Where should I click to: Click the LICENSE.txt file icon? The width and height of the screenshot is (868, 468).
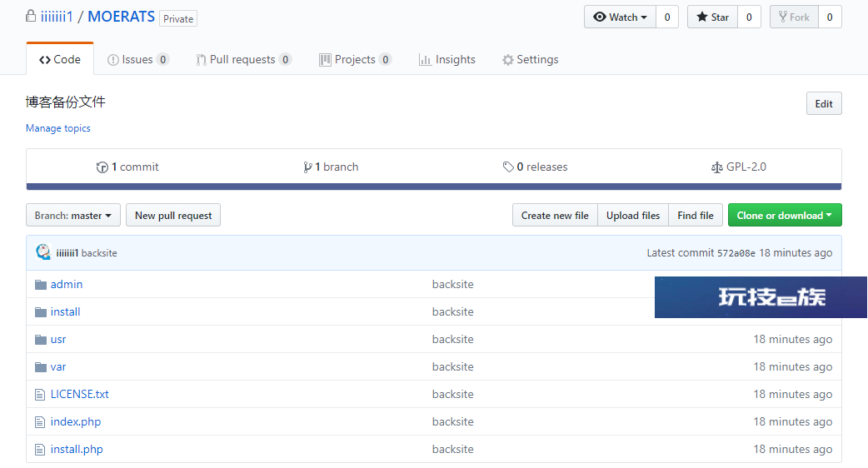click(40, 395)
